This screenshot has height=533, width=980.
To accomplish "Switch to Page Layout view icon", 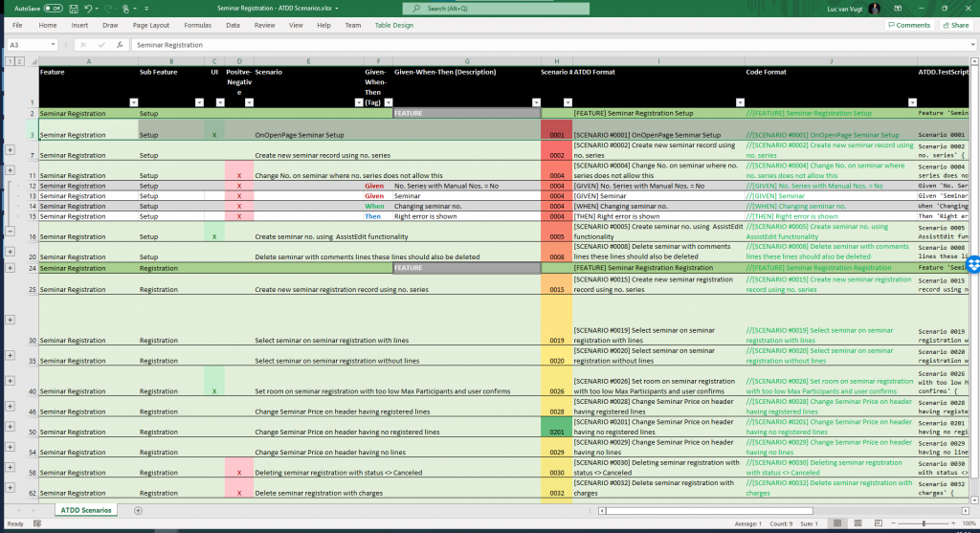I will point(857,523).
